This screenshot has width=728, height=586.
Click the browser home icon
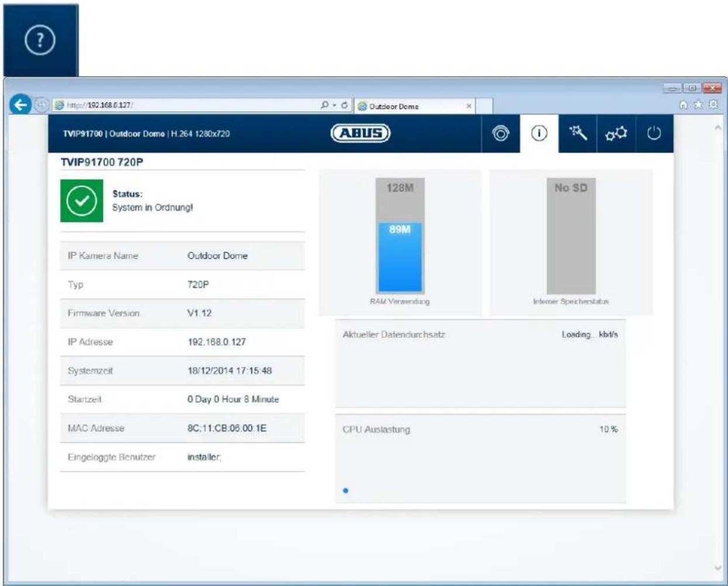(x=683, y=105)
